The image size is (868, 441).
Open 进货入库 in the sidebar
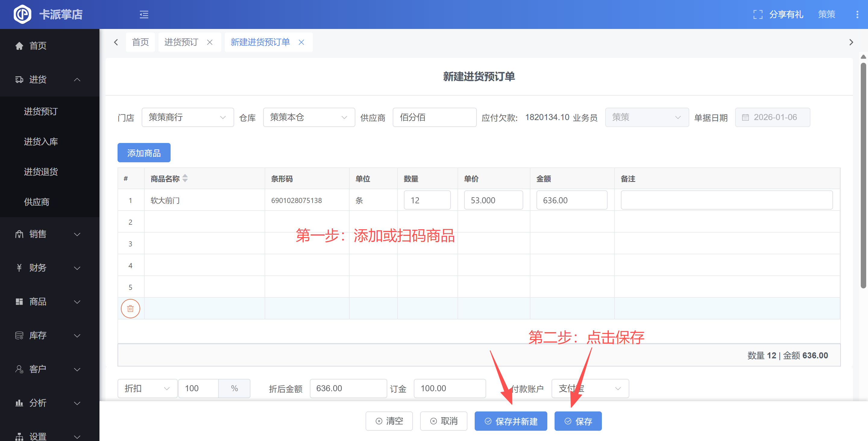[41, 141]
